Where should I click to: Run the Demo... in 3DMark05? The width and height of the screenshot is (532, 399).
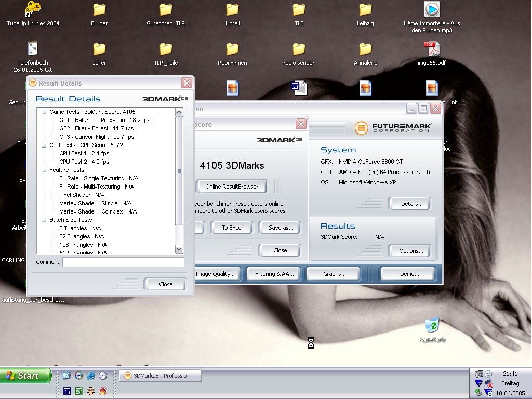[409, 274]
